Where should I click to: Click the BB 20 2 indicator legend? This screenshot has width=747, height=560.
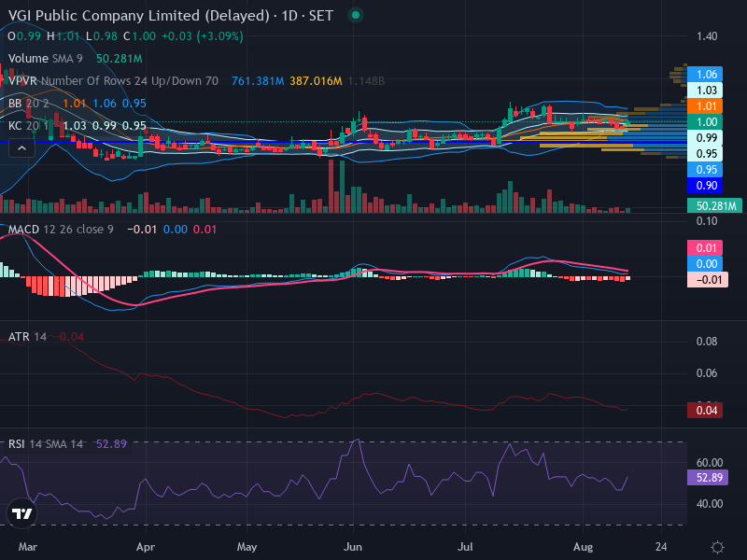(x=29, y=104)
